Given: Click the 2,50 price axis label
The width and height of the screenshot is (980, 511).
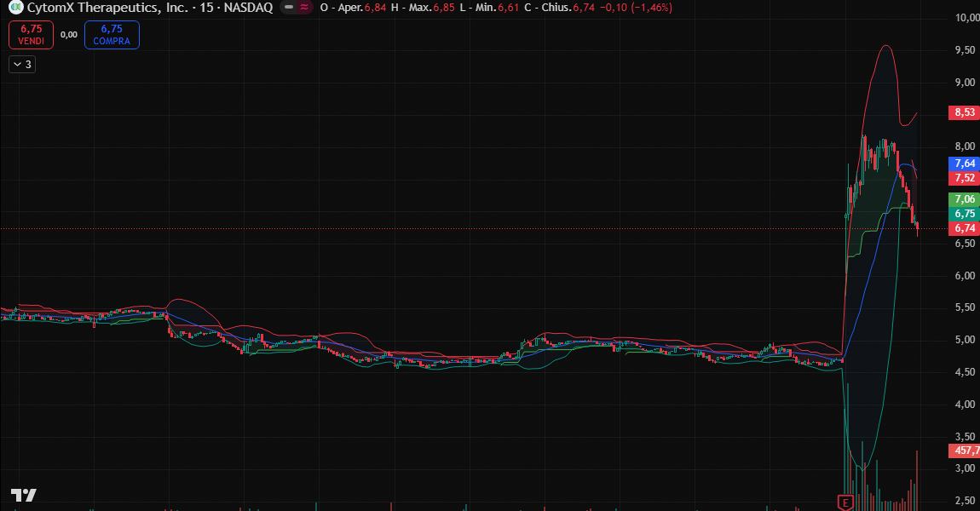Looking at the screenshot, I should (x=965, y=501).
